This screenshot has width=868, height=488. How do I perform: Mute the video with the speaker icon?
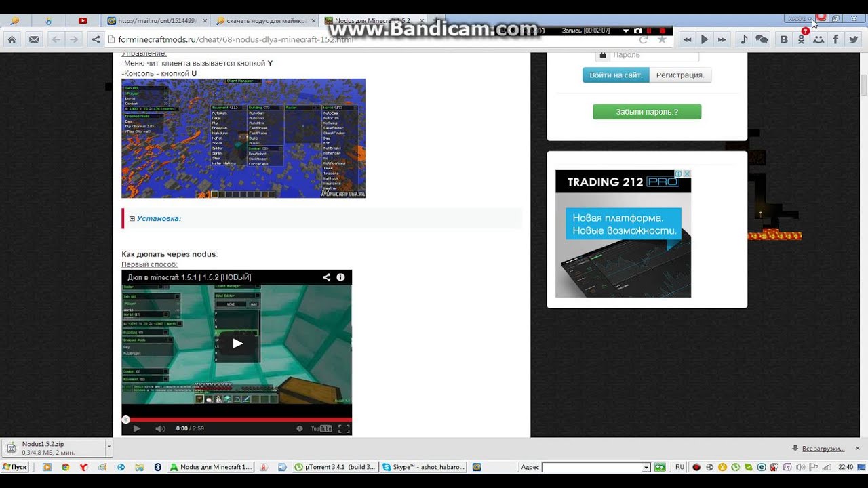[160, 428]
